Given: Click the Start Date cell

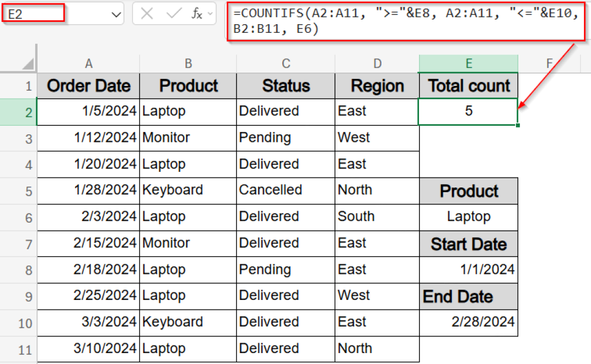Looking at the screenshot, I should click(469, 244).
